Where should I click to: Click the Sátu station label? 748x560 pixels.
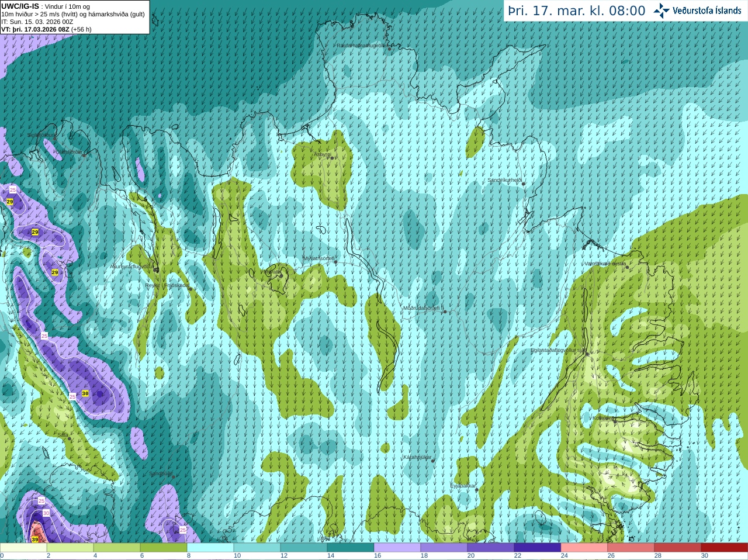[x=63, y=435]
